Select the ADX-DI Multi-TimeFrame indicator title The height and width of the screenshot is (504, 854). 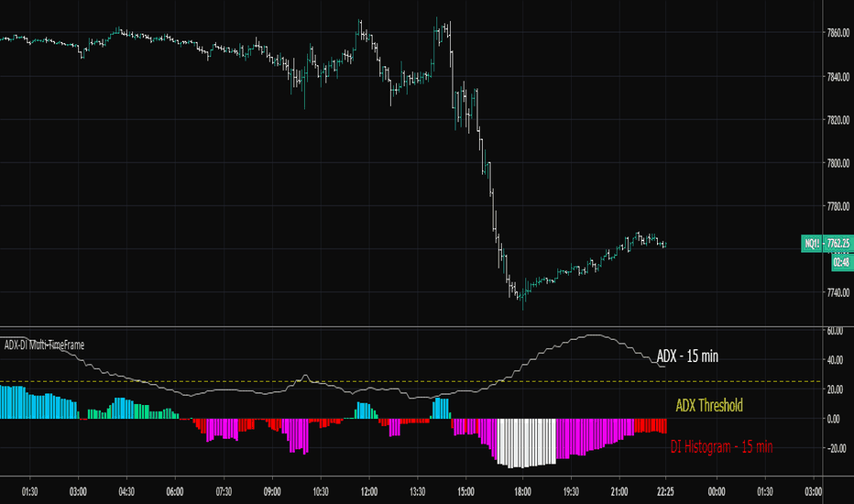(x=44, y=345)
